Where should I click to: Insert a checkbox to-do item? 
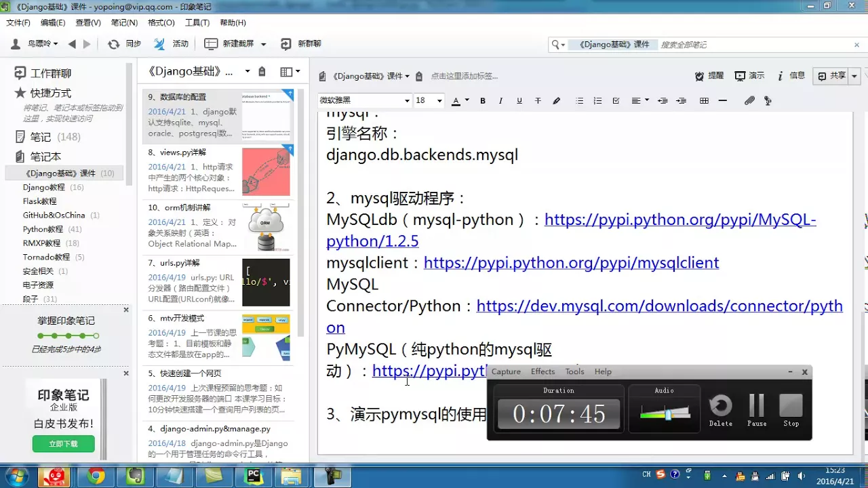[x=616, y=101]
